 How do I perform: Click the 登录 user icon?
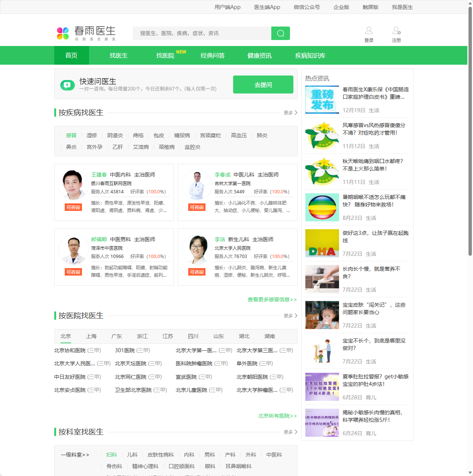(369, 30)
